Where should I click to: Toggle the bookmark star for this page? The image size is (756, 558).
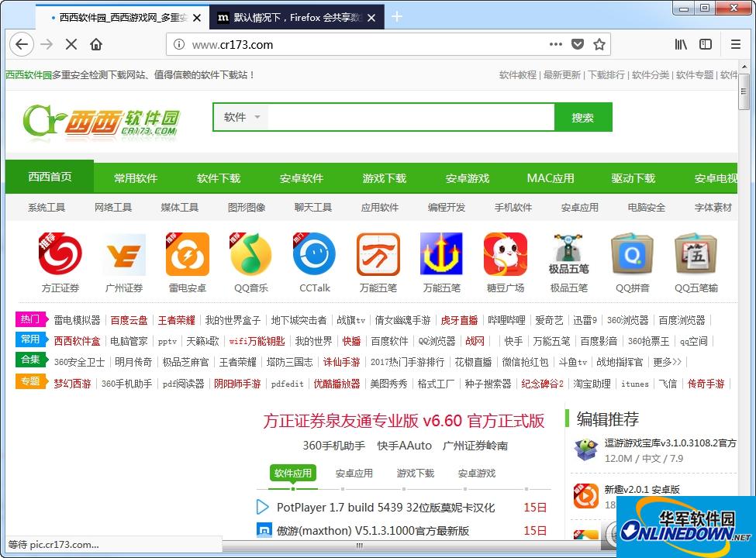pos(599,44)
